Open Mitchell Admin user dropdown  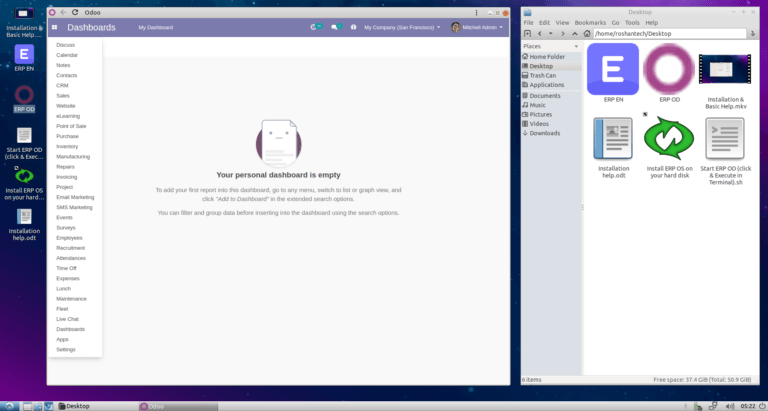click(x=477, y=27)
